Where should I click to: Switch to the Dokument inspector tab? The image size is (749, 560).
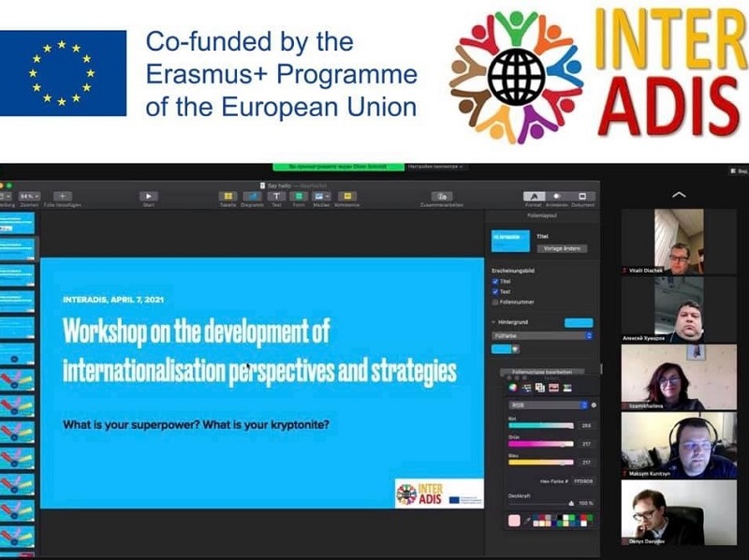point(582,197)
